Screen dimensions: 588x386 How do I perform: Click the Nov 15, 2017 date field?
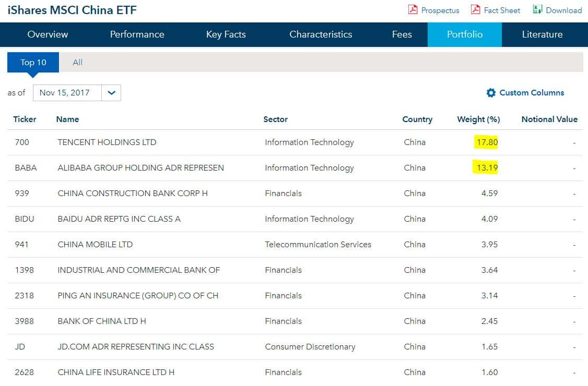click(67, 92)
